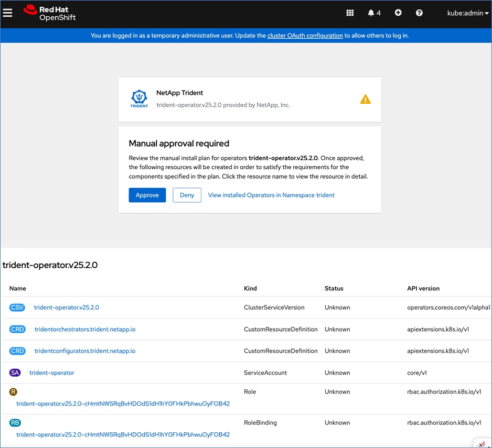Click the Manual approval required heading
Screen dimensions: 492x448
pyautogui.click(x=179, y=143)
